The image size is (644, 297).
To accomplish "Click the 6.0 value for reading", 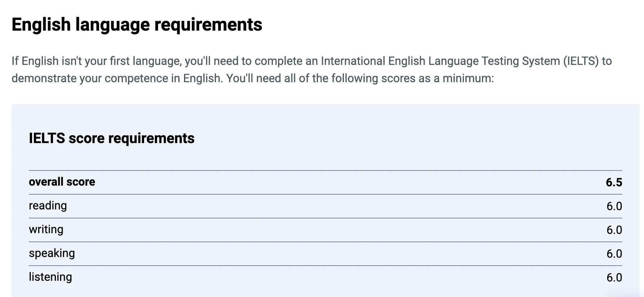I will (614, 206).
